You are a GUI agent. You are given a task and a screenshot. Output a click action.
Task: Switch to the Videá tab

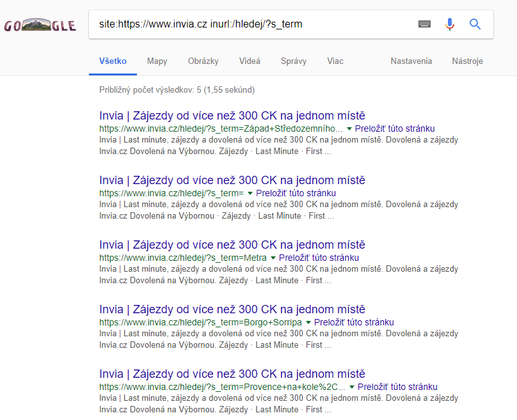point(250,61)
